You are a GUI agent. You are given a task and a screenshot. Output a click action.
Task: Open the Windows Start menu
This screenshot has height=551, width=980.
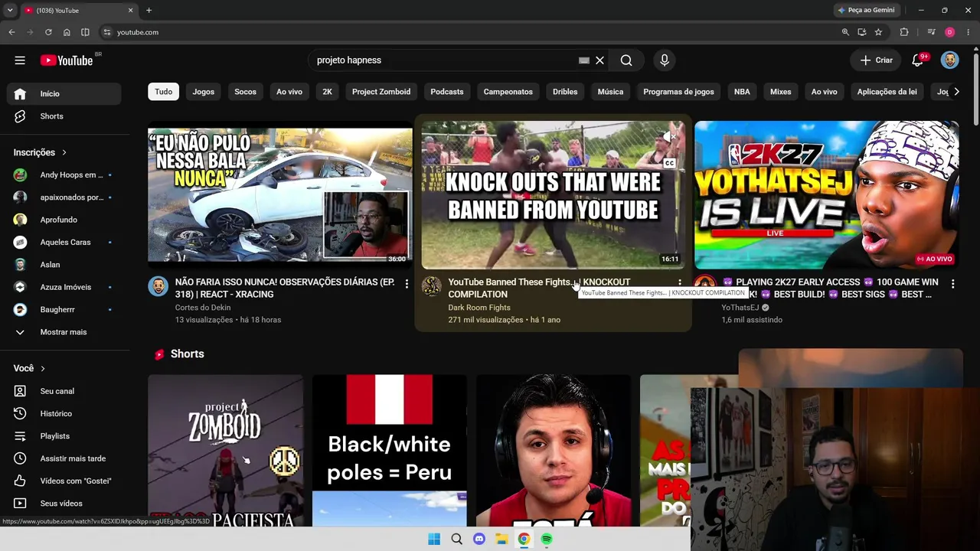click(x=434, y=539)
